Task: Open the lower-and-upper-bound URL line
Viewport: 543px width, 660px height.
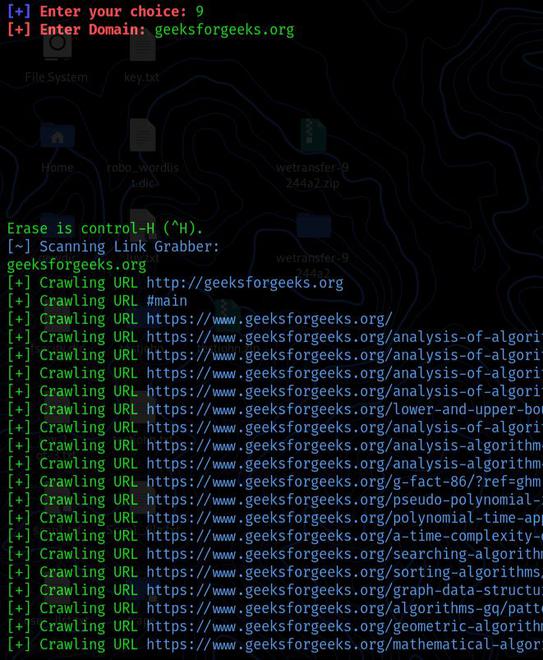Action: click(x=345, y=409)
